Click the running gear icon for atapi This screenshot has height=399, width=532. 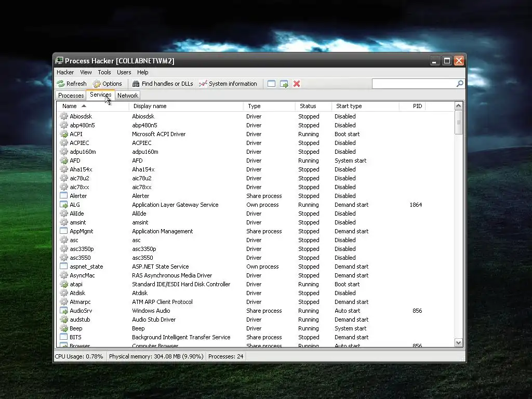point(64,284)
